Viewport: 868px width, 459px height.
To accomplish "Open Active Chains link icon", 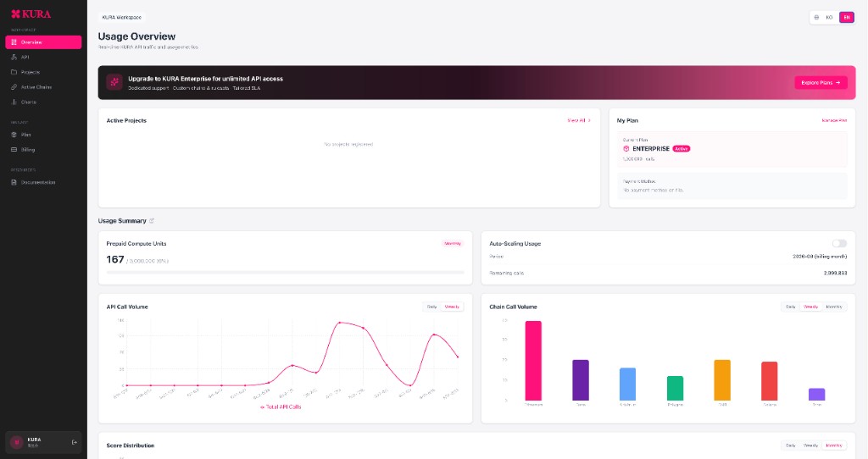I will click(14, 87).
